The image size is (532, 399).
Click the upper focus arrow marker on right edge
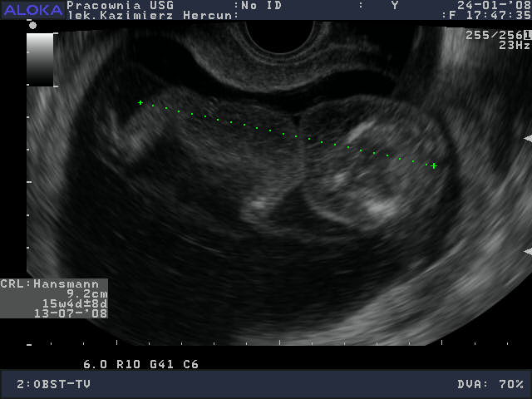pyautogui.click(x=528, y=139)
